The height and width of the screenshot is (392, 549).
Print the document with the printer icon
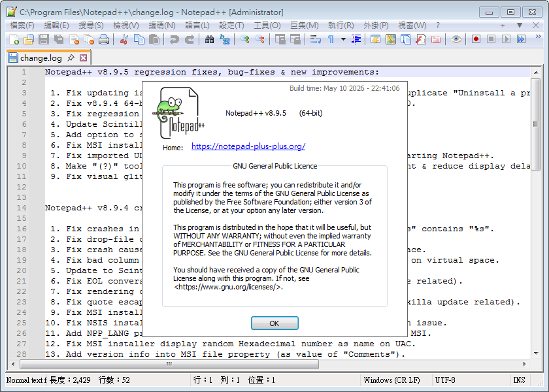104,39
